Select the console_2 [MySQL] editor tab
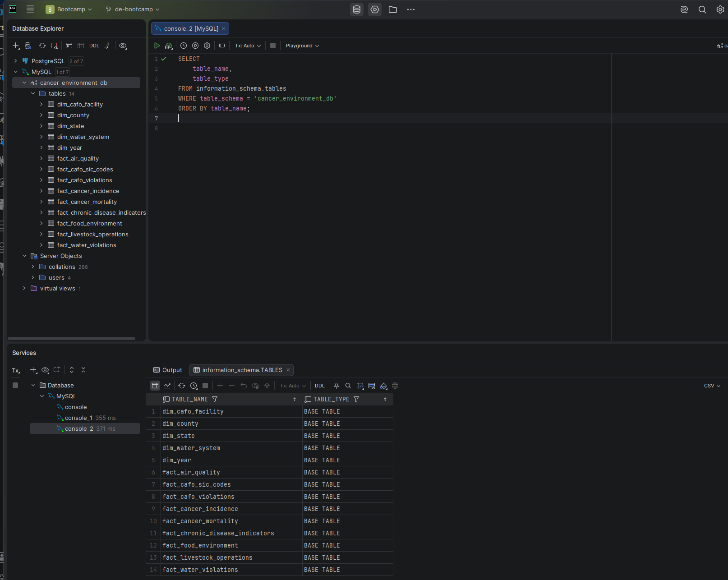Screen dimensions: 728x580 tap(191, 28)
